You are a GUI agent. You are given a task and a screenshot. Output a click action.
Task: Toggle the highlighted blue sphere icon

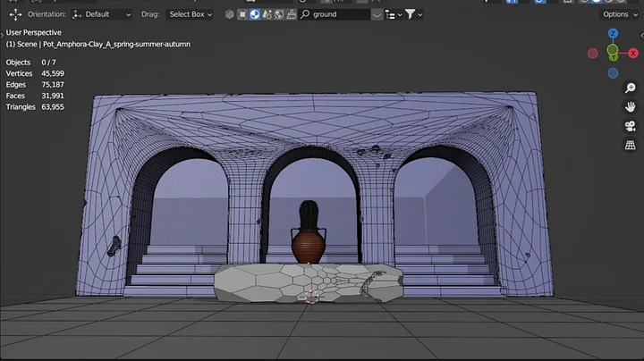[x=255, y=14]
